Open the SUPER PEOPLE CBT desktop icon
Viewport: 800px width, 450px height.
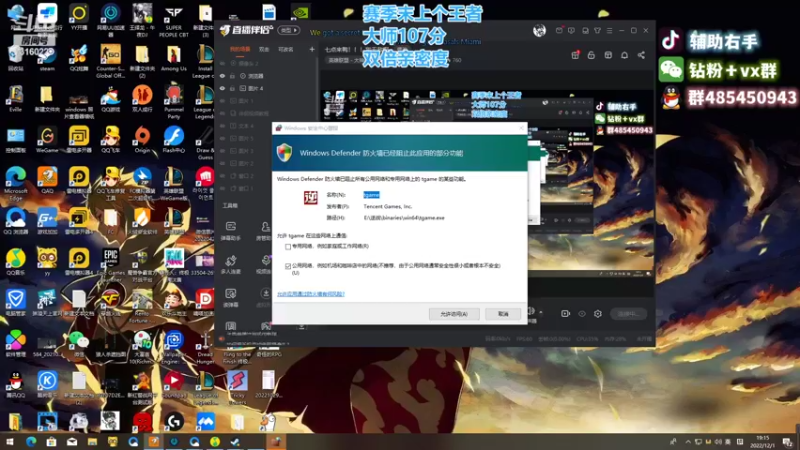tap(173, 21)
